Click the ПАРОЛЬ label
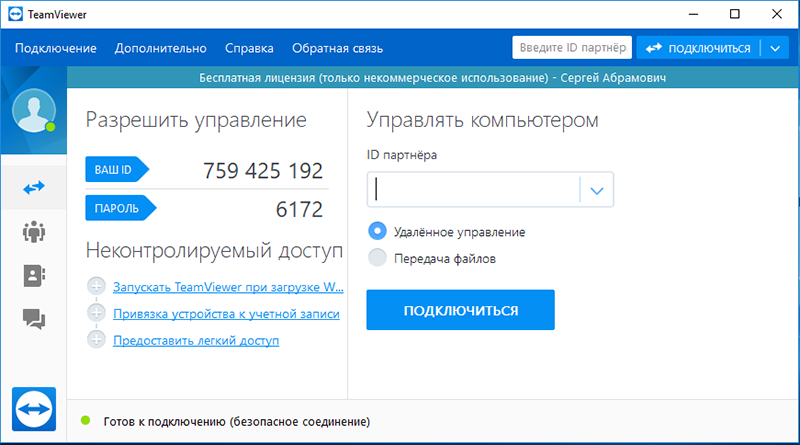 coord(121,208)
